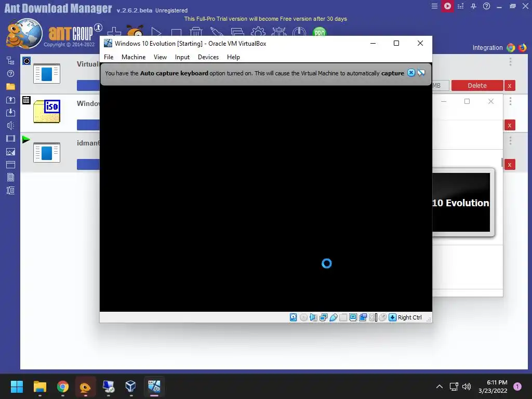Click the don't-show-again icon on notification
The image size is (532, 399).
[x=421, y=73]
